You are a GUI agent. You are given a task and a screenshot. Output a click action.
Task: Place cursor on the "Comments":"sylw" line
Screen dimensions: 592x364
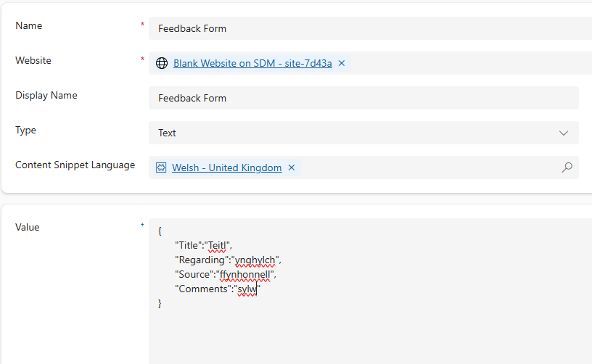click(x=218, y=289)
